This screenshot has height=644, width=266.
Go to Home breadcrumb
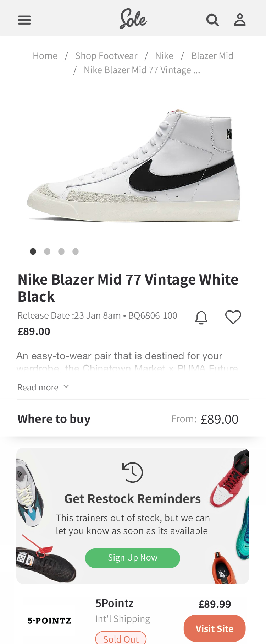point(45,56)
